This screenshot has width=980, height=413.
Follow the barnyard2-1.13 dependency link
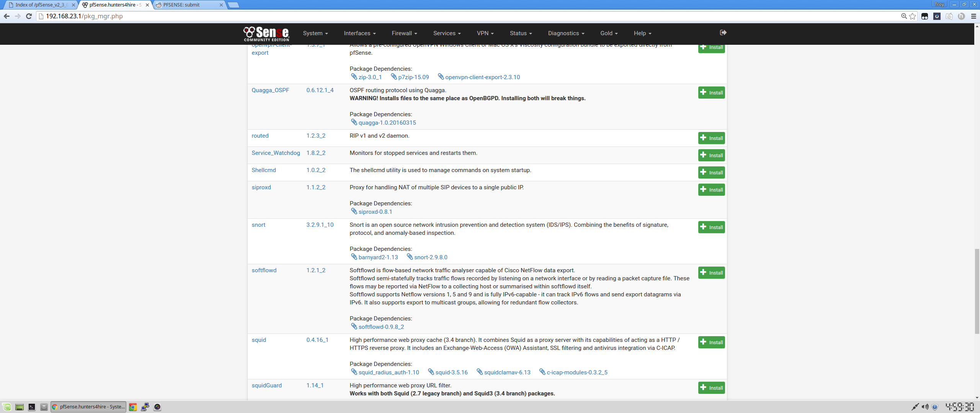378,257
